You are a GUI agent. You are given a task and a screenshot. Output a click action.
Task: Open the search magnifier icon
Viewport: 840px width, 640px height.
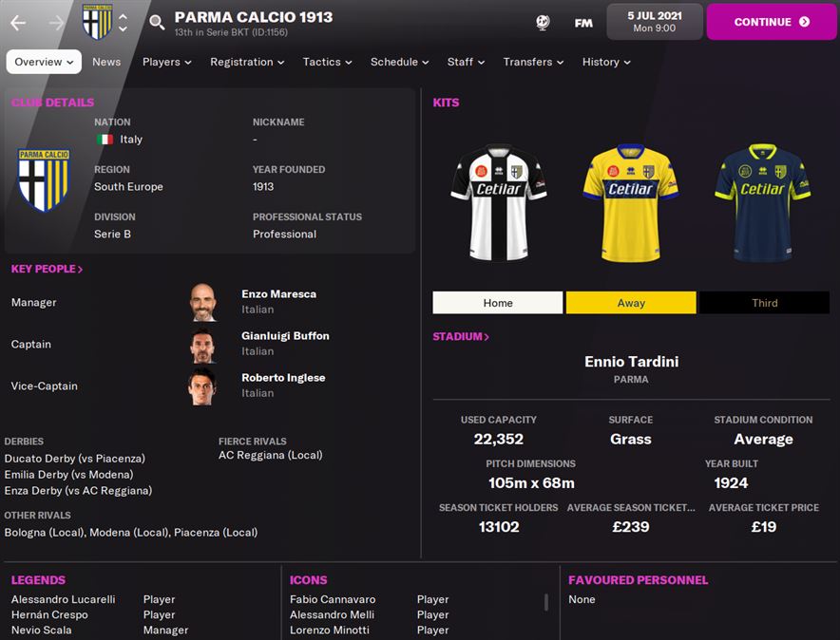157,23
